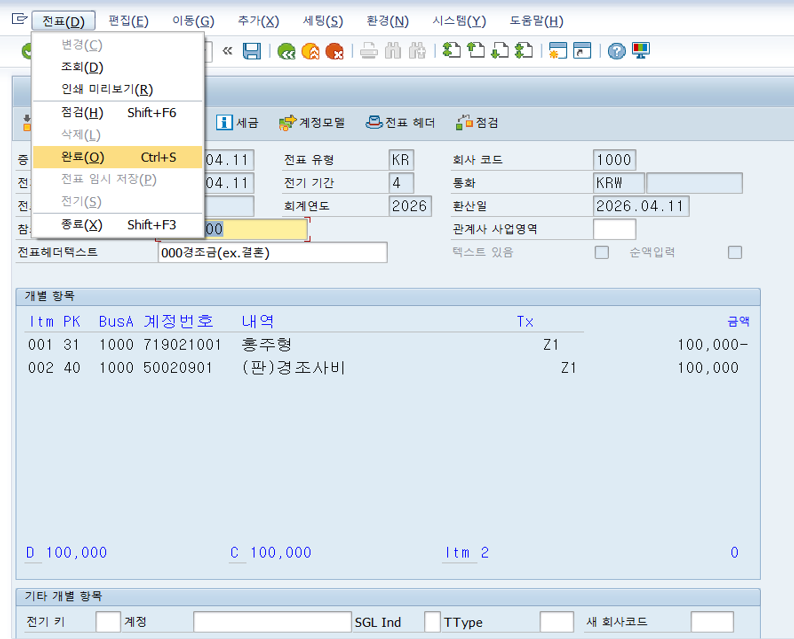Click the Save diskette icon in toolbar
The width and height of the screenshot is (794, 639).
[x=252, y=51]
